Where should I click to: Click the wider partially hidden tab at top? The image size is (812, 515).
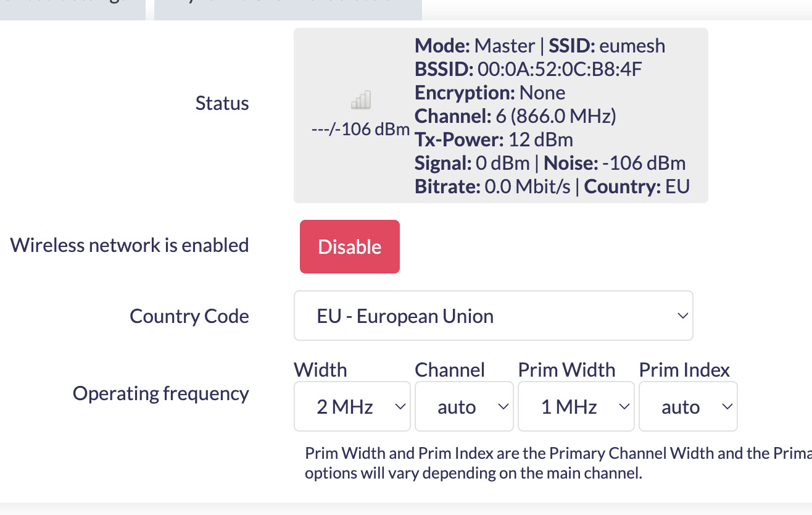coord(288,9)
